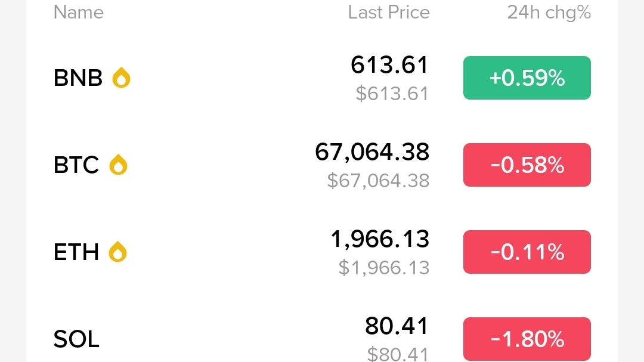Viewport: 644px width, 362px height.
Task: Sort the list by Name column header
Action: click(x=78, y=13)
